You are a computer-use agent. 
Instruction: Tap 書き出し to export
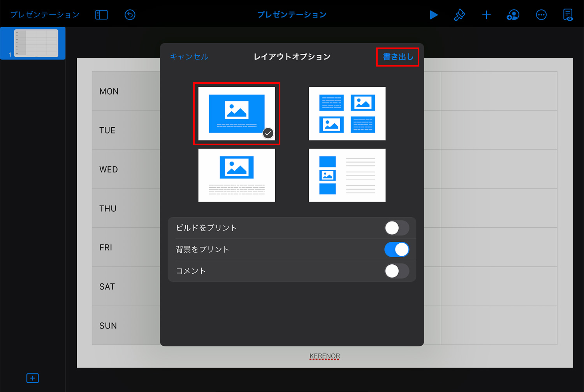(398, 57)
